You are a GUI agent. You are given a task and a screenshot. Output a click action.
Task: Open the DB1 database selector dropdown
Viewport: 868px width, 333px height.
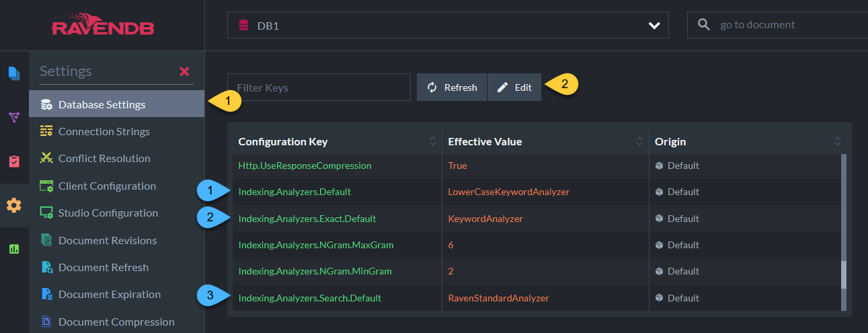click(448, 25)
